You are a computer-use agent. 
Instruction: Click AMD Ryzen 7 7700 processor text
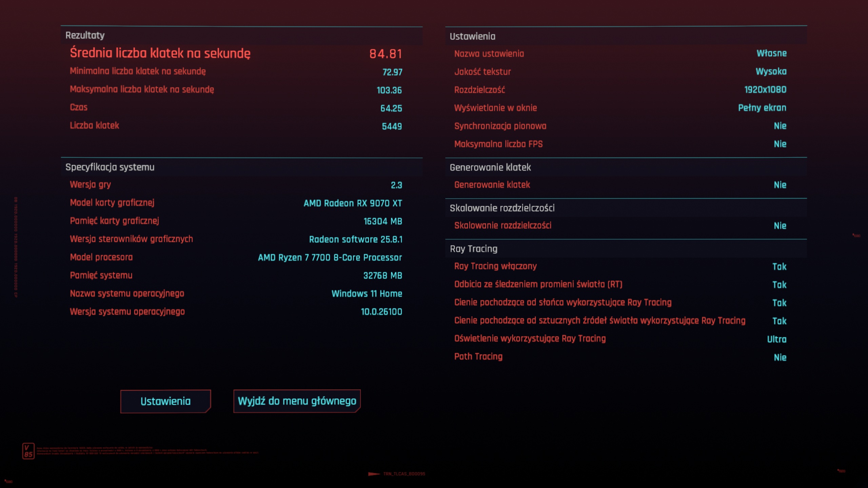(x=330, y=258)
